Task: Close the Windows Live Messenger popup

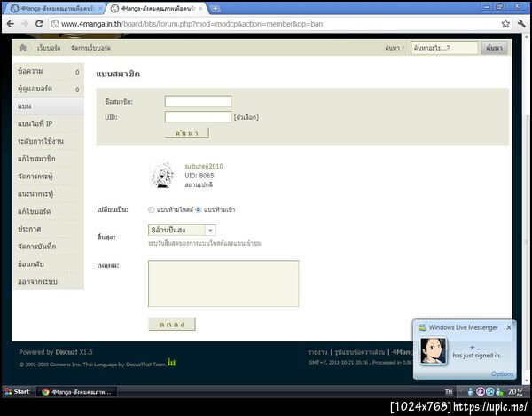Action: (509, 327)
